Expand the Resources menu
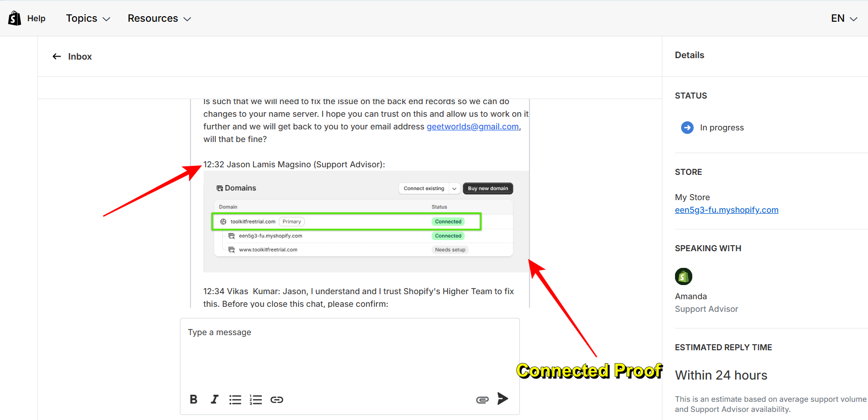This screenshot has width=868, height=420. [x=159, y=18]
